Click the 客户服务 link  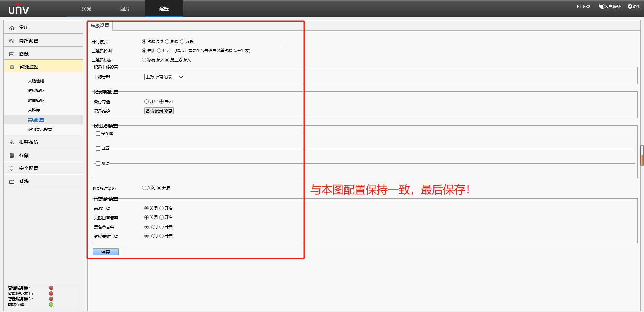tap(612, 6)
